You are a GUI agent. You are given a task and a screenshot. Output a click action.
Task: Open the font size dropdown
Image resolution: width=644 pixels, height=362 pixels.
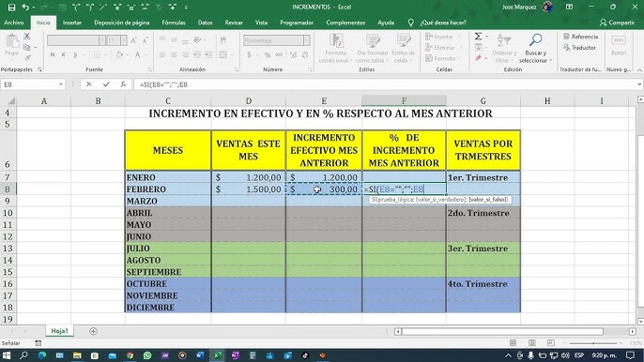pos(123,40)
